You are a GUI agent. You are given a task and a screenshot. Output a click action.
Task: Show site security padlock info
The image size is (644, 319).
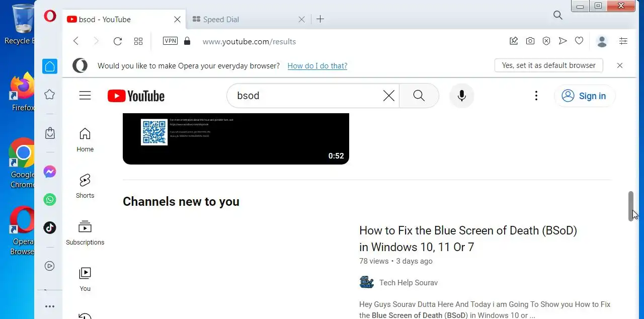pos(187,41)
